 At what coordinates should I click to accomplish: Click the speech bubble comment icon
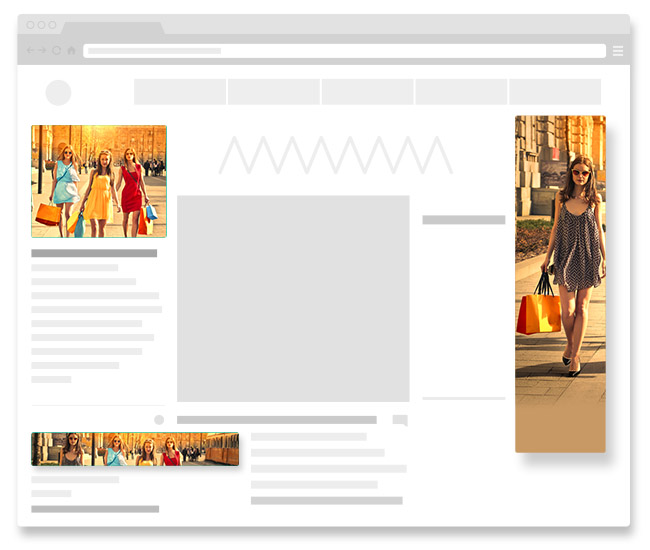tap(400, 421)
